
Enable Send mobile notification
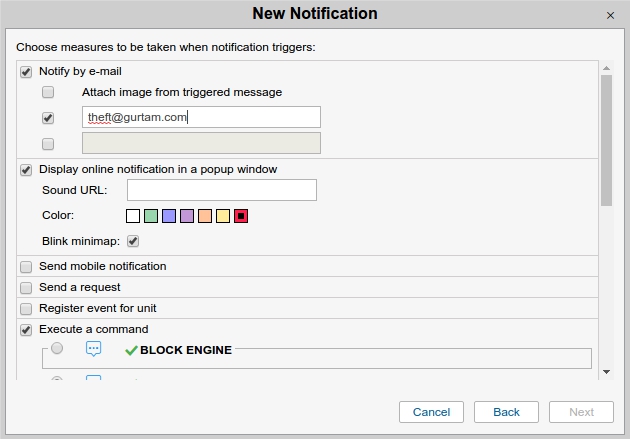tap(26, 267)
